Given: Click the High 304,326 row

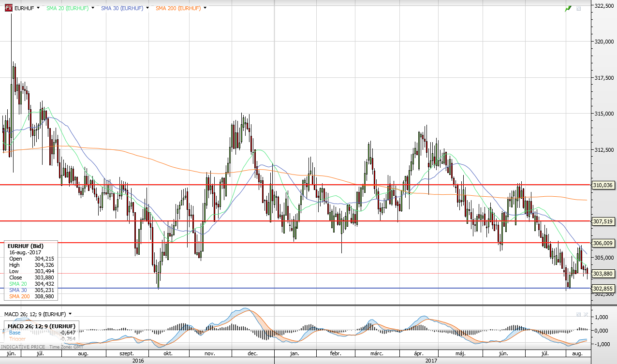Looking at the screenshot, I should tap(31, 265).
